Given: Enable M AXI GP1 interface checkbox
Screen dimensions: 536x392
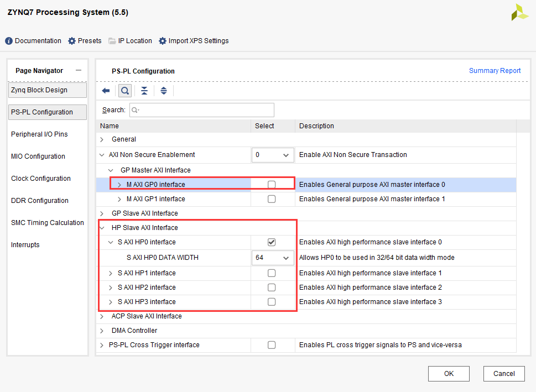Looking at the screenshot, I should 272,199.
